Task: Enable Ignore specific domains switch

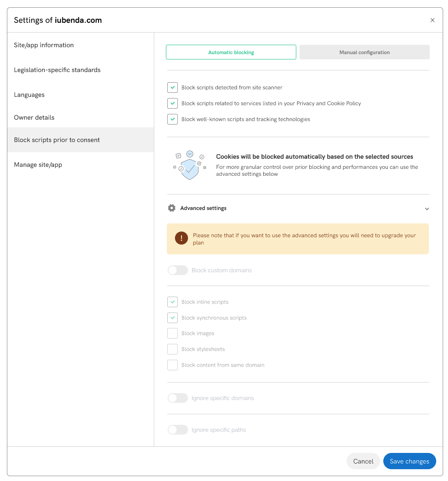Action: coord(177,398)
